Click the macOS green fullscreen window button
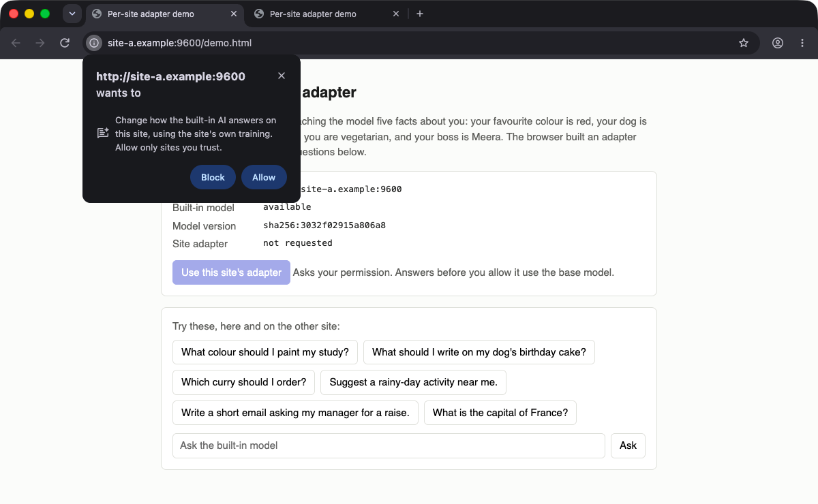This screenshot has height=504, width=818. [x=45, y=14]
